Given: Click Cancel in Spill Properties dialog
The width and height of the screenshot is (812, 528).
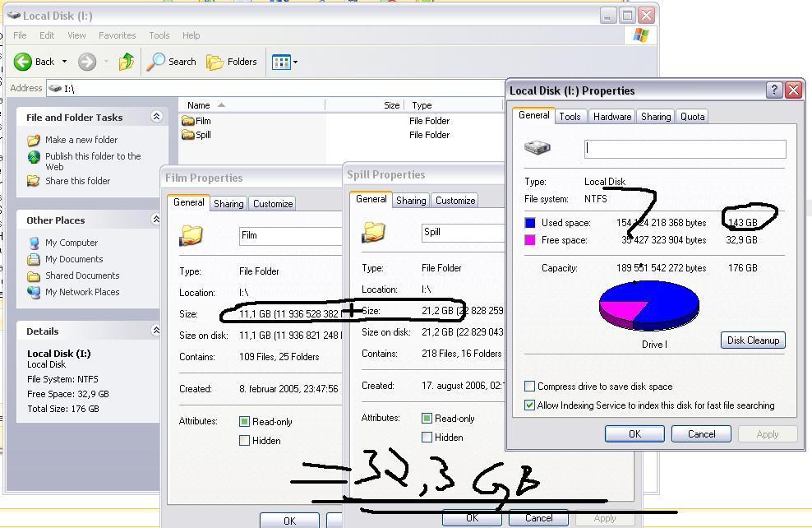Looking at the screenshot, I should (538, 518).
